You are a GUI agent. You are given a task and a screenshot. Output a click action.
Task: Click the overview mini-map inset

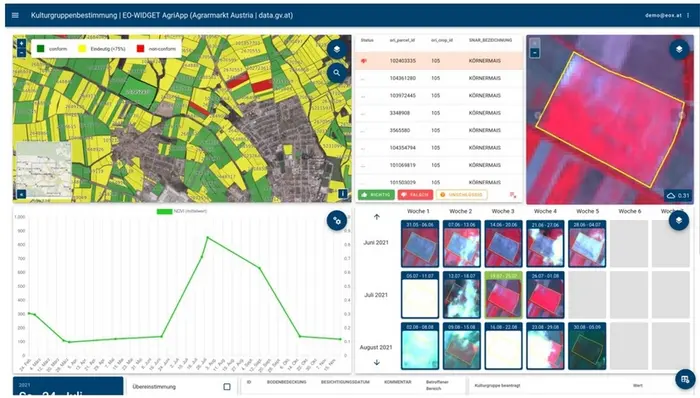pos(44,169)
